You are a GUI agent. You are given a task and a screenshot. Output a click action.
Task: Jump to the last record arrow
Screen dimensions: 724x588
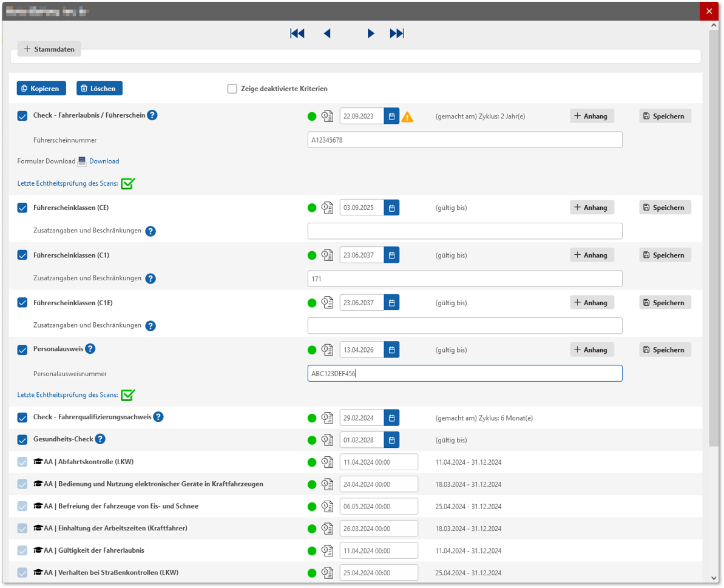397,33
